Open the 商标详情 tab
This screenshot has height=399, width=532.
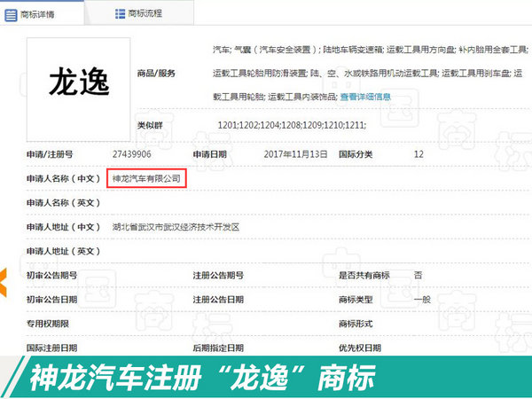(x=42, y=13)
